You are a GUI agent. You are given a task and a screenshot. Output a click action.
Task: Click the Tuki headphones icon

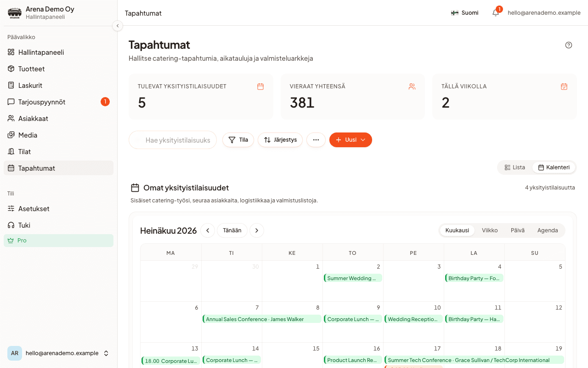coord(11,225)
